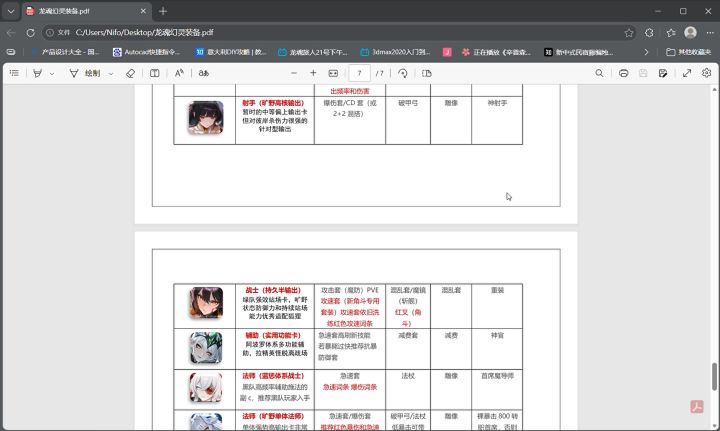Click the page view settings icon
Viewport: 720px width, 431px height.
(427, 73)
